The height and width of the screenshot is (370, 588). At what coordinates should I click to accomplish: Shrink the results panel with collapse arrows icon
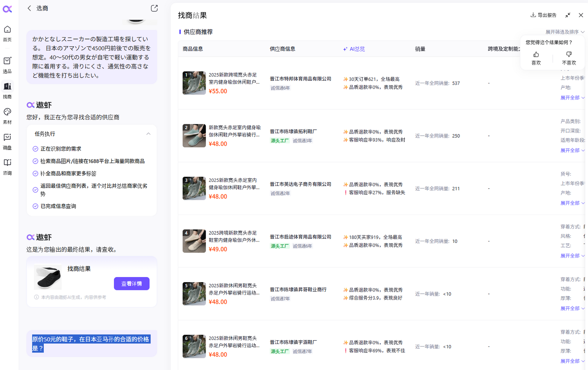tap(568, 15)
